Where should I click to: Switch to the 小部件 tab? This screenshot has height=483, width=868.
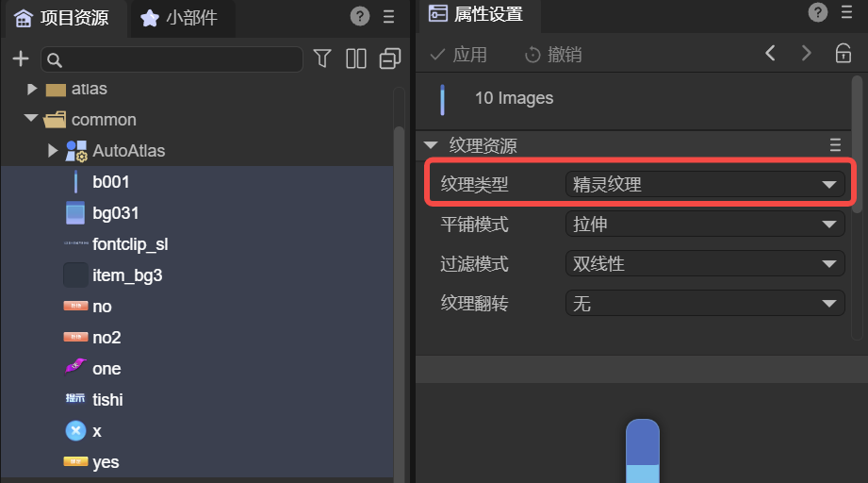point(179,18)
